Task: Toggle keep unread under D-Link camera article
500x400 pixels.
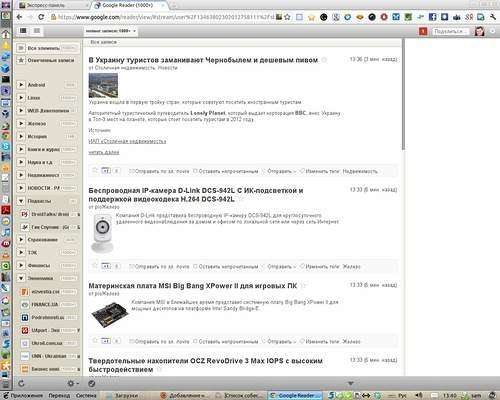Action: [226, 267]
